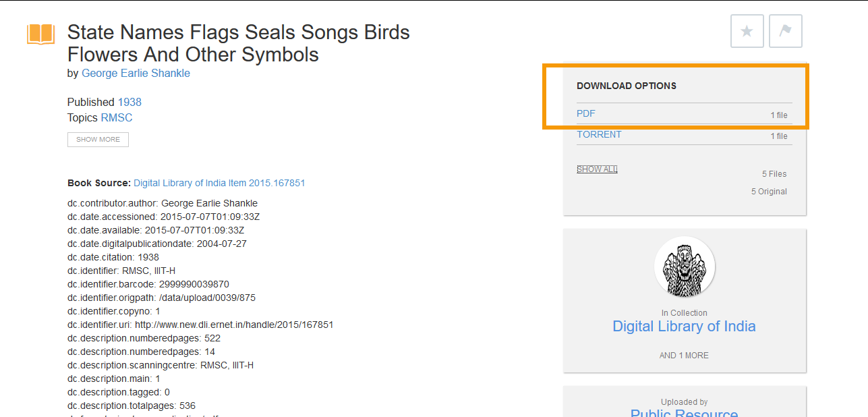The width and height of the screenshot is (868, 417).
Task: Click the book title heading
Action: pyautogui.click(x=238, y=43)
